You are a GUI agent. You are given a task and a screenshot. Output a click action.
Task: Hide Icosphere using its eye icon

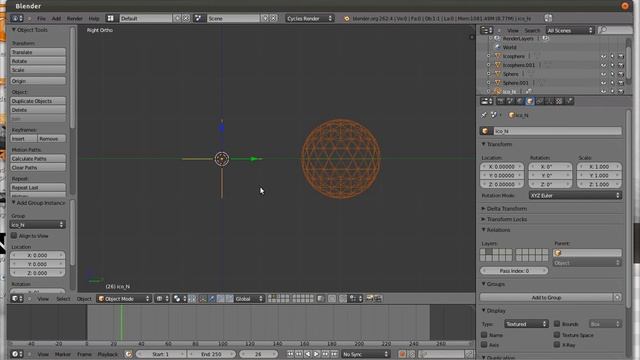point(603,56)
